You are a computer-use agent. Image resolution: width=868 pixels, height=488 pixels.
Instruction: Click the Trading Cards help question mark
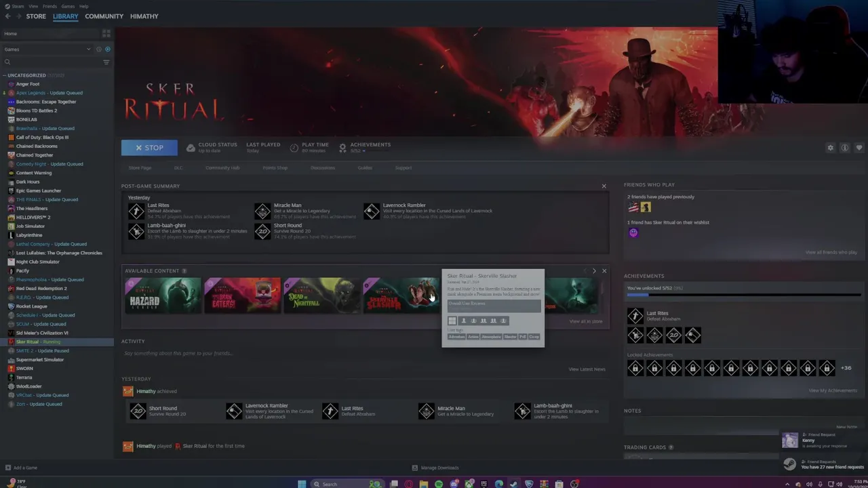(671, 447)
